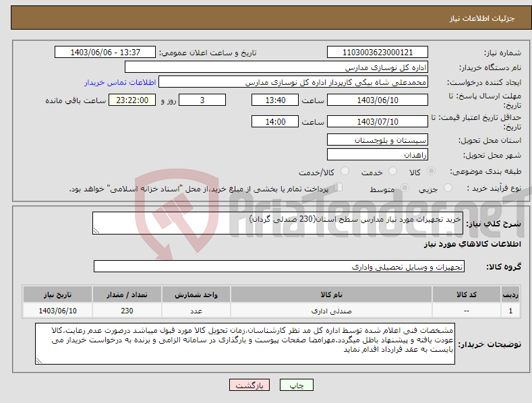Screen dimensions: 532x403
Task: Click the response deadline time 13:40 field
Action: click(x=275, y=100)
